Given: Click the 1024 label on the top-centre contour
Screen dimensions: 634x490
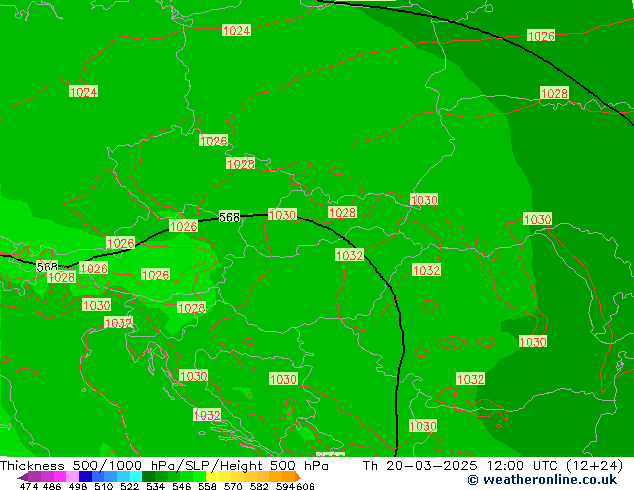Looking at the screenshot, I should (x=237, y=30).
